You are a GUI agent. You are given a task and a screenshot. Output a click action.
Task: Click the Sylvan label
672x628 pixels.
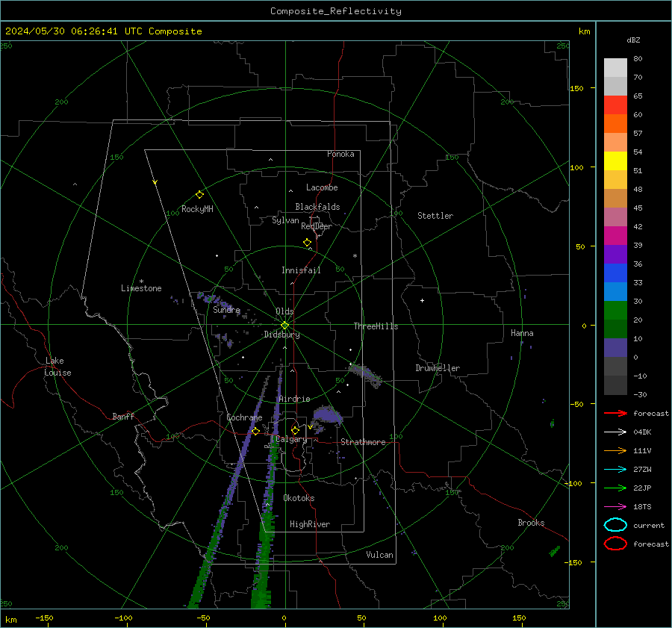pyautogui.click(x=285, y=220)
